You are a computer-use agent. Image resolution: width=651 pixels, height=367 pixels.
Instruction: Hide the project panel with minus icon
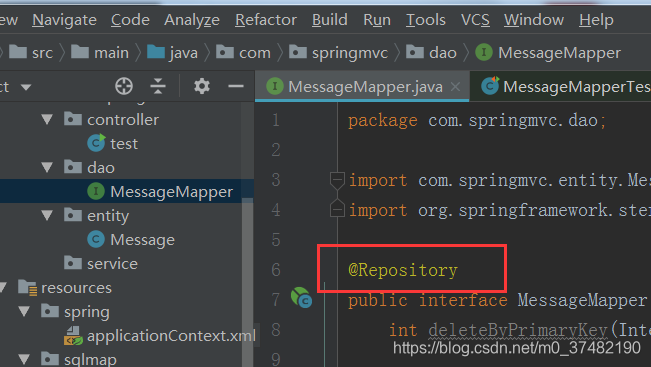[236, 86]
